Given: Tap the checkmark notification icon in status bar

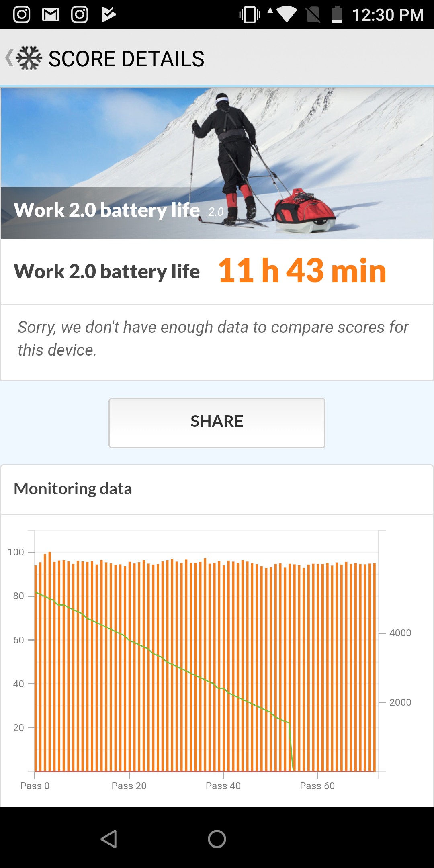Looking at the screenshot, I should pos(108,15).
